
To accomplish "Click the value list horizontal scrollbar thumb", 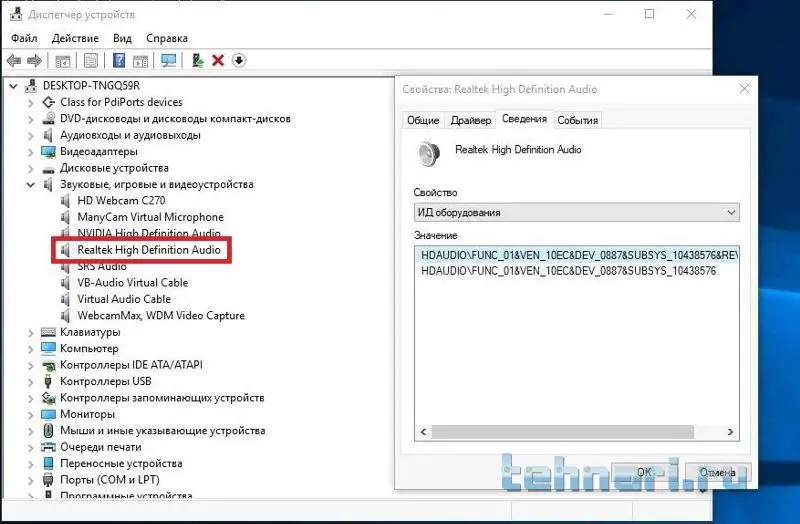I will pyautogui.click(x=563, y=432).
